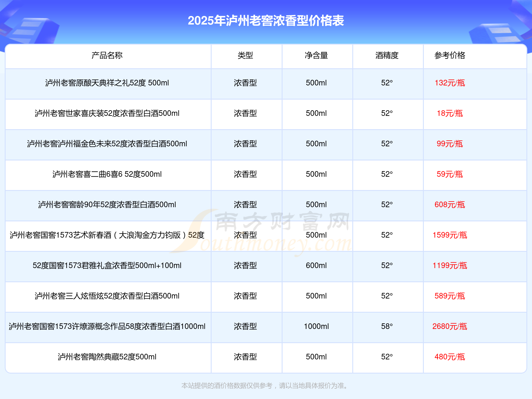Click 500ml in the 陶然典藏 row
The width and height of the screenshot is (532, 399).
(316, 357)
